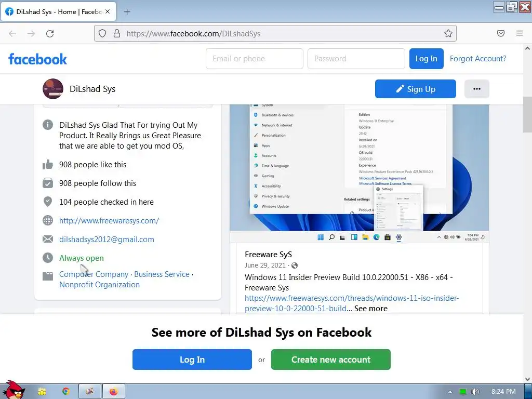Focus the Password field
Viewport: 532px width, 399px height.
tap(356, 59)
